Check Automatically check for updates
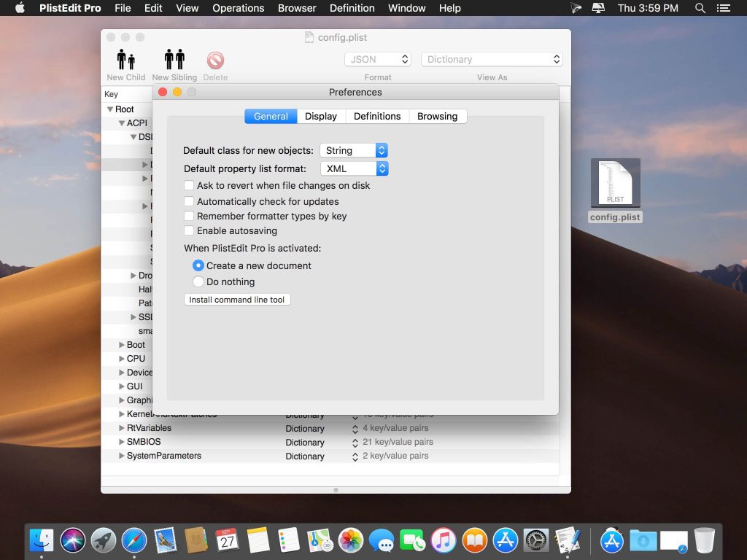 189,201
